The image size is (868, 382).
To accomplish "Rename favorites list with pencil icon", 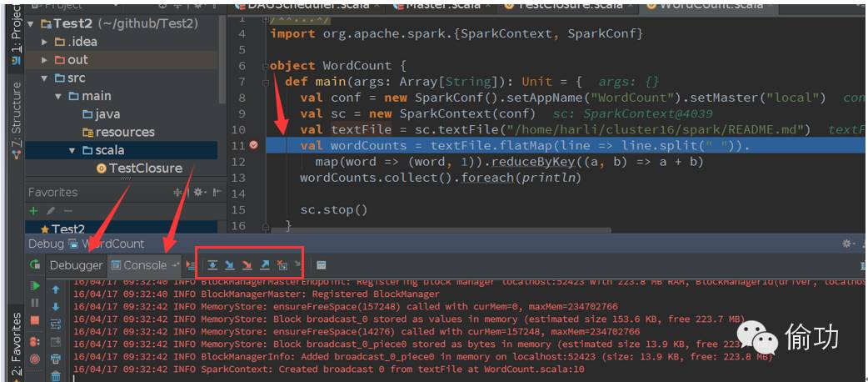I will tap(50, 211).
